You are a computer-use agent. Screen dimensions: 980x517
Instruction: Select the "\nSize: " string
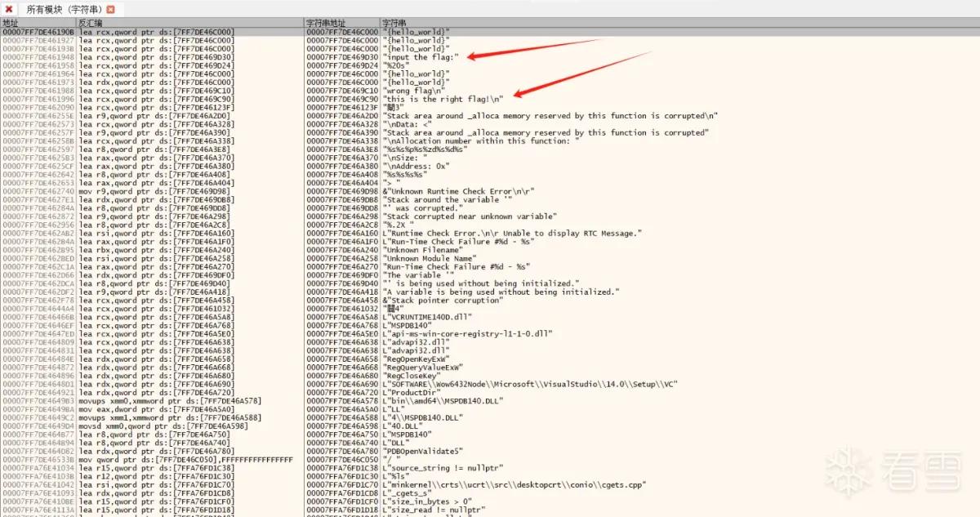[403, 158]
